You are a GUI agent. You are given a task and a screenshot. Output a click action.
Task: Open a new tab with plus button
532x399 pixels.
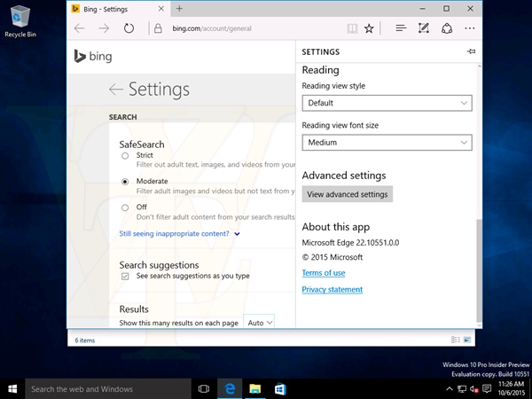point(179,8)
